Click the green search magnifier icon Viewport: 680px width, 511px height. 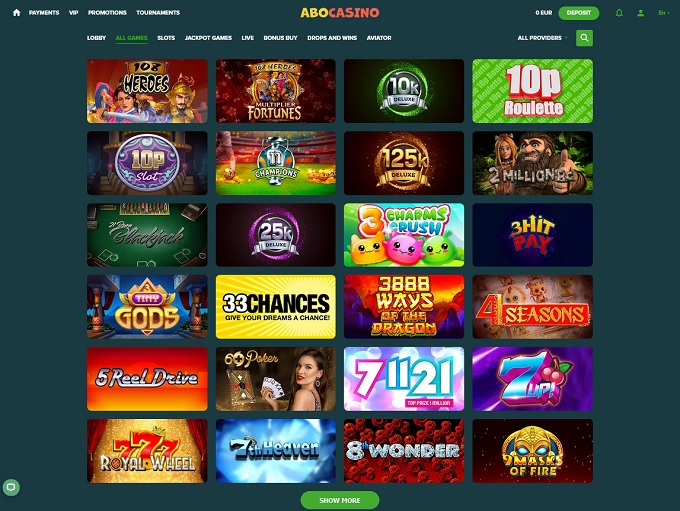(584, 38)
